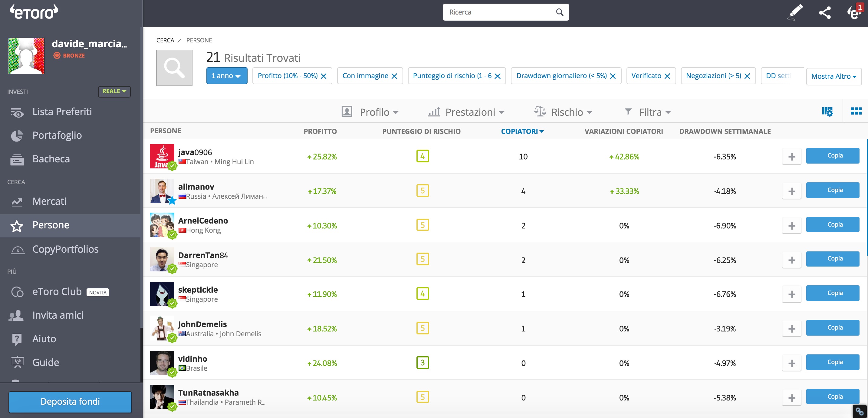The width and height of the screenshot is (868, 418).
Task: Expand Mostra Altro filters dropdown
Action: coord(833,76)
